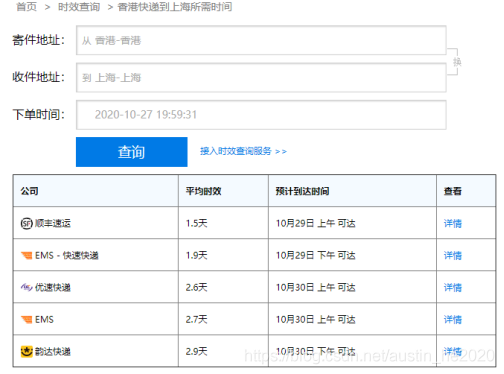Go to 首页 breadcrumb
This screenshot has height=374, width=504.
[x=26, y=7]
